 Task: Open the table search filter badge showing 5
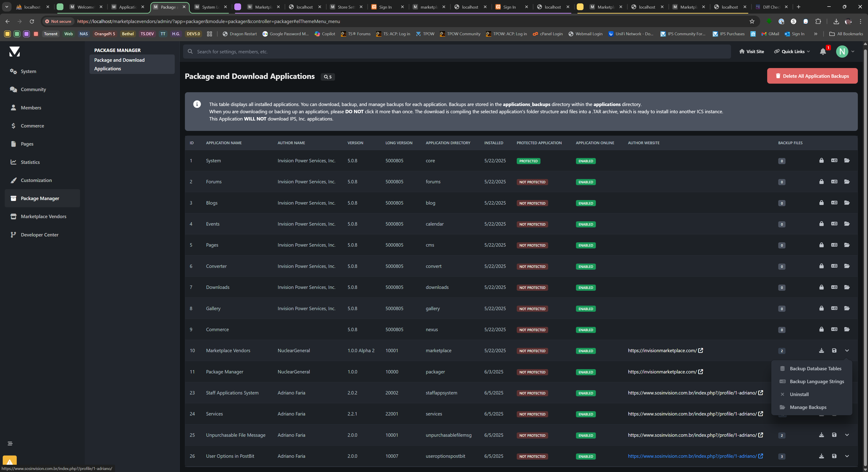pyautogui.click(x=328, y=77)
